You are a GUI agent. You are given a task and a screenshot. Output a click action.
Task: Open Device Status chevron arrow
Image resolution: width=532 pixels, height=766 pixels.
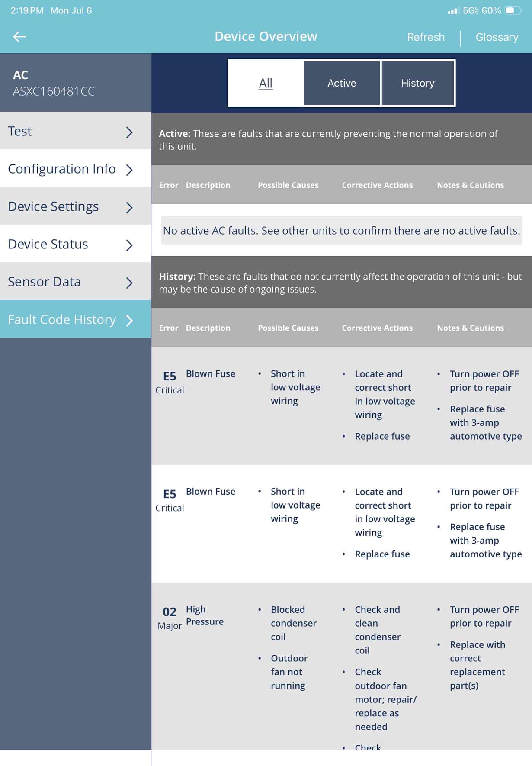[x=129, y=245]
